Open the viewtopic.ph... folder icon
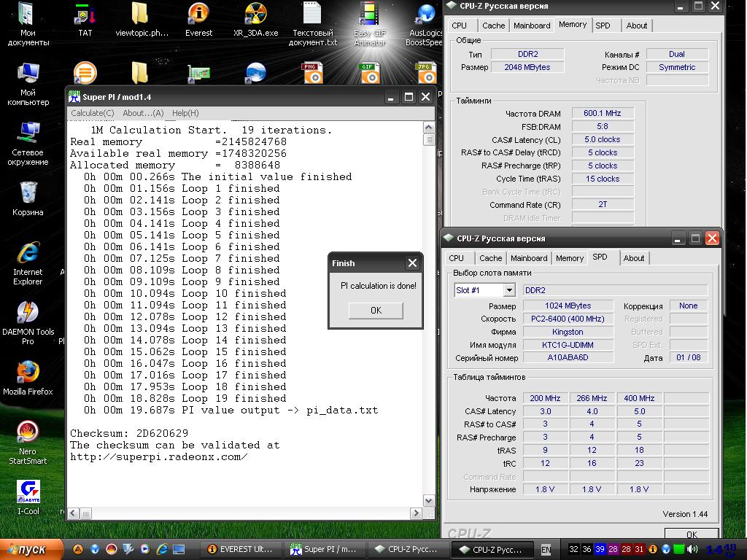 click(142, 20)
